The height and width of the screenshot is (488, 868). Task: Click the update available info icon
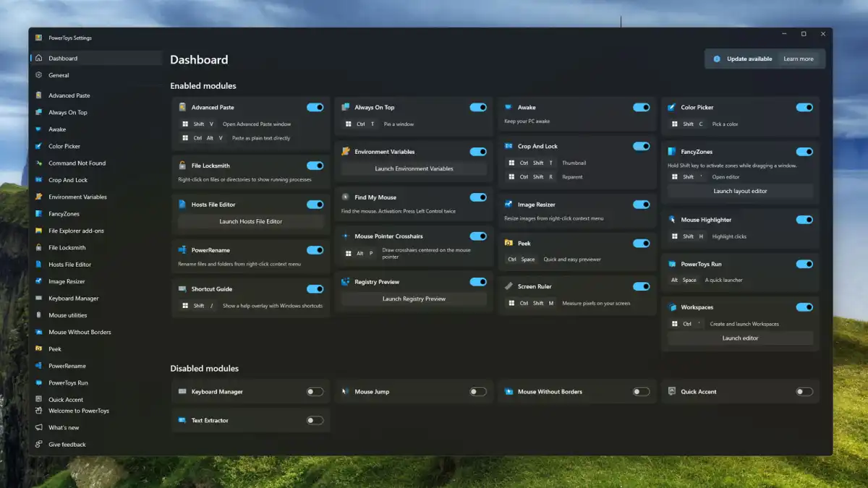[717, 59]
